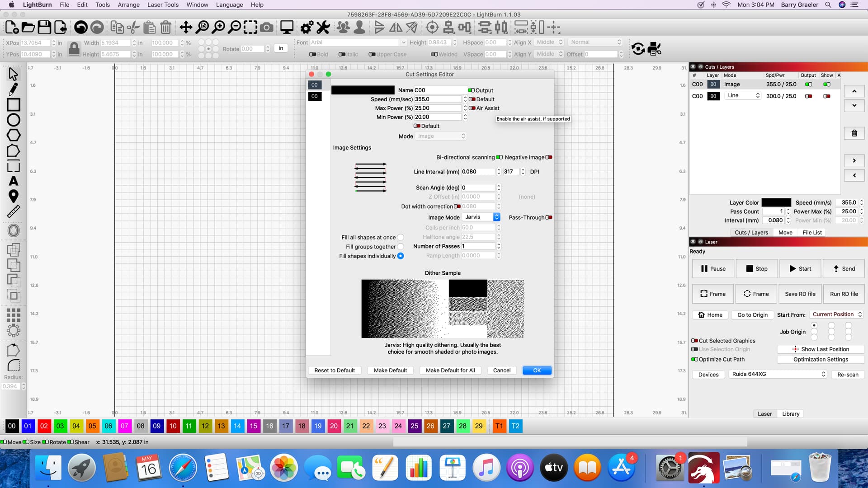Switch to the Library tab
The image size is (868, 488).
pyautogui.click(x=791, y=413)
